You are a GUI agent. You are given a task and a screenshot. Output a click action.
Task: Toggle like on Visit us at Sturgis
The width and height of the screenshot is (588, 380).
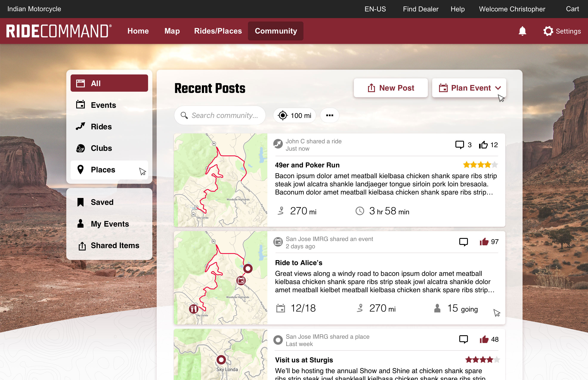pyautogui.click(x=484, y=339)
